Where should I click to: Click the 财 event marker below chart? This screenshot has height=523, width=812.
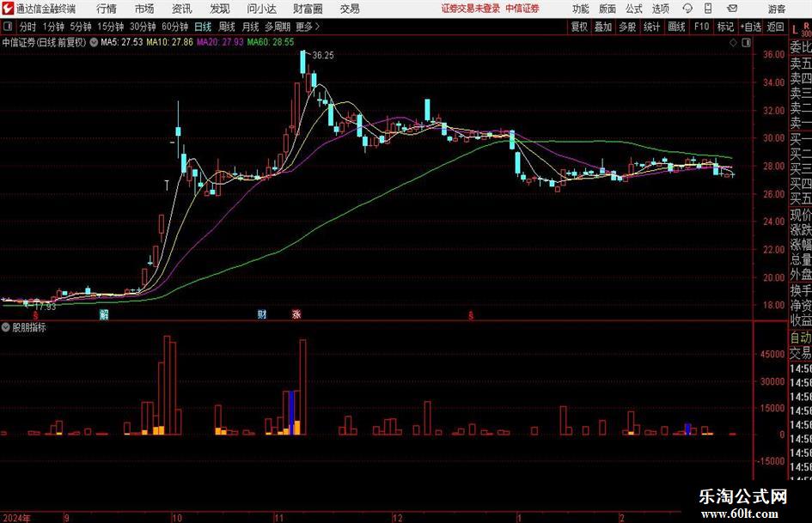(262, 314)
